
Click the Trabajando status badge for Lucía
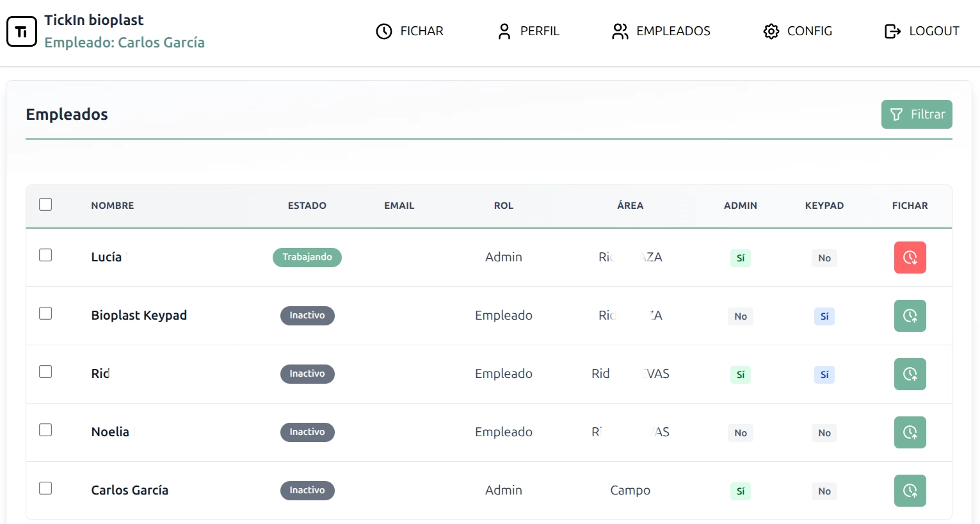[x=307, y=257]
